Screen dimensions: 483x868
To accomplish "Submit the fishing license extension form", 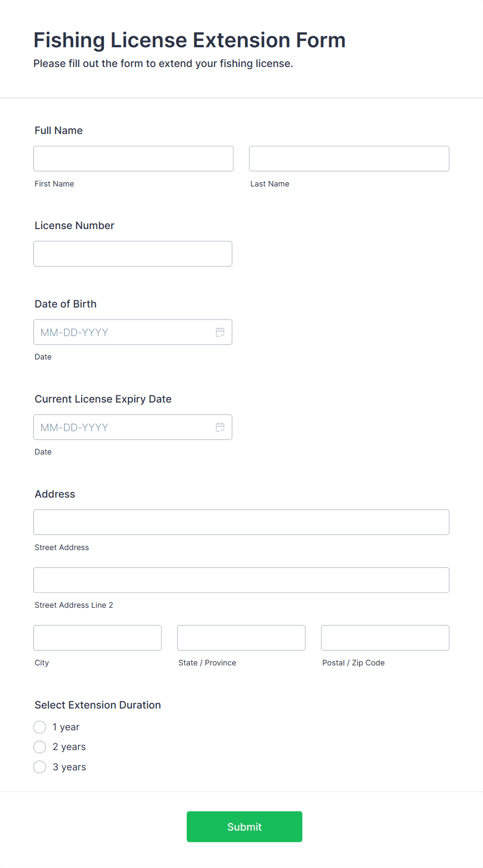I will (245, 826).
